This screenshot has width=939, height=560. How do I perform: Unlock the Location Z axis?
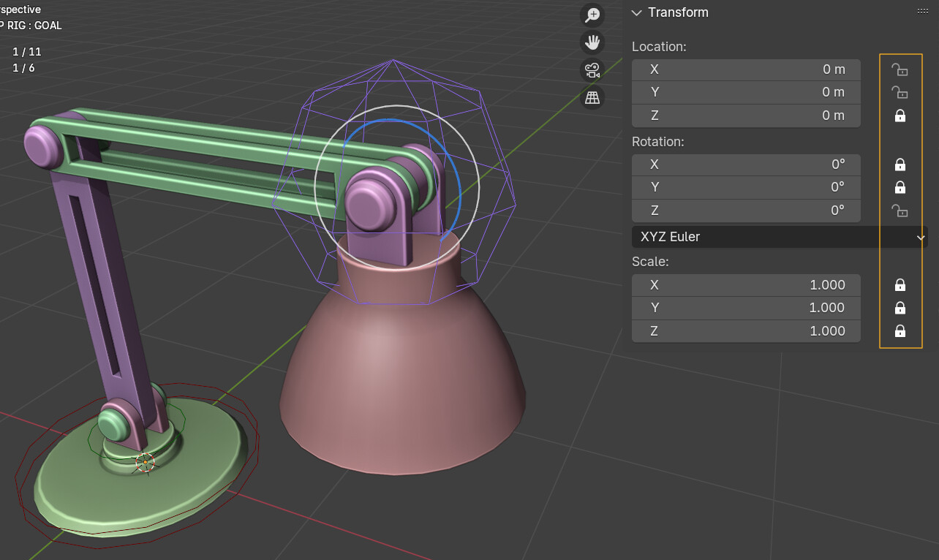(900, 116)
